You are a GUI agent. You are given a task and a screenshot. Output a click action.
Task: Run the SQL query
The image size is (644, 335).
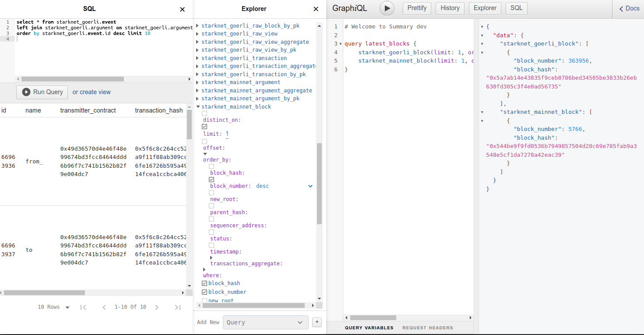[x=42, y=92]
